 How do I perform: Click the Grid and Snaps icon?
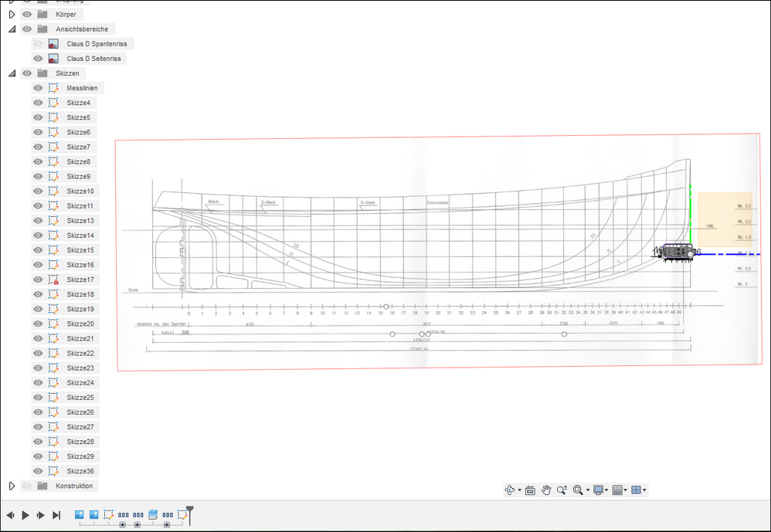(617, 490)
